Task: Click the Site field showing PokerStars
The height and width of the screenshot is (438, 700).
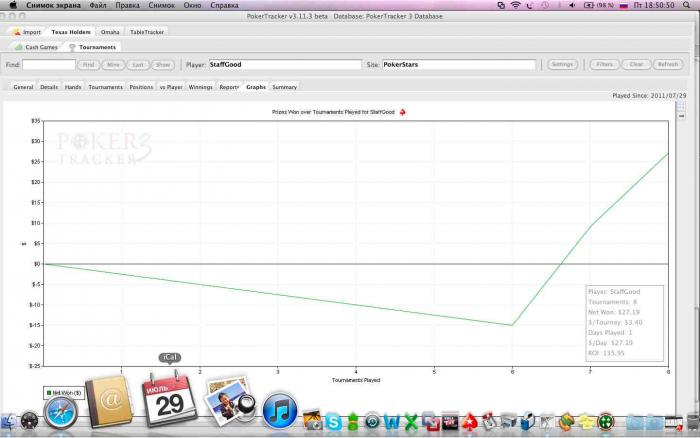Action: tap(459, 65)
